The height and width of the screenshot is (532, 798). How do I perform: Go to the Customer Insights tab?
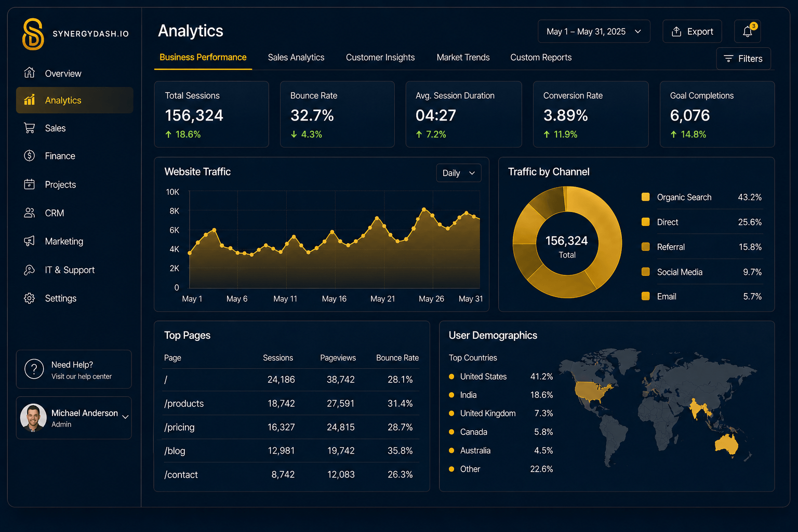click(x=380, y=57)
